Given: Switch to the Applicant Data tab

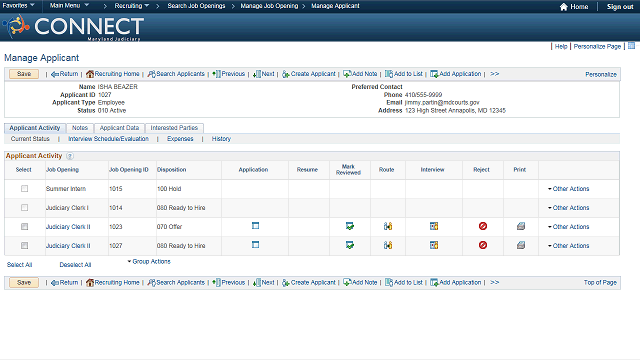Looking at the screenshot, I should [x=119, y=128].
